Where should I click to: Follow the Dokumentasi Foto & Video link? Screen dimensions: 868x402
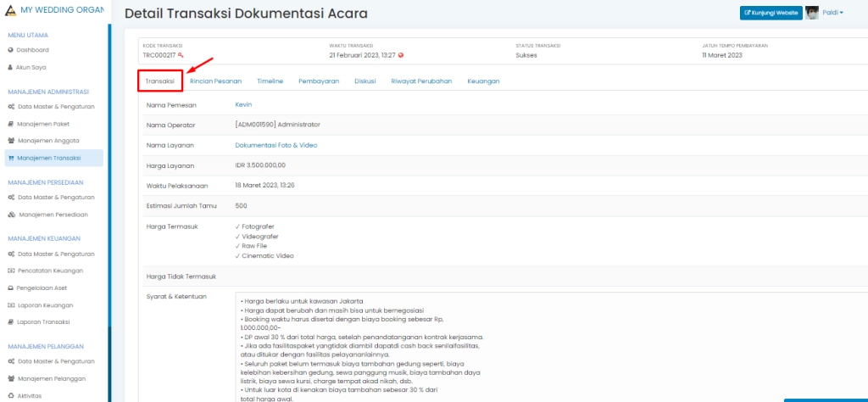point(276,145)
